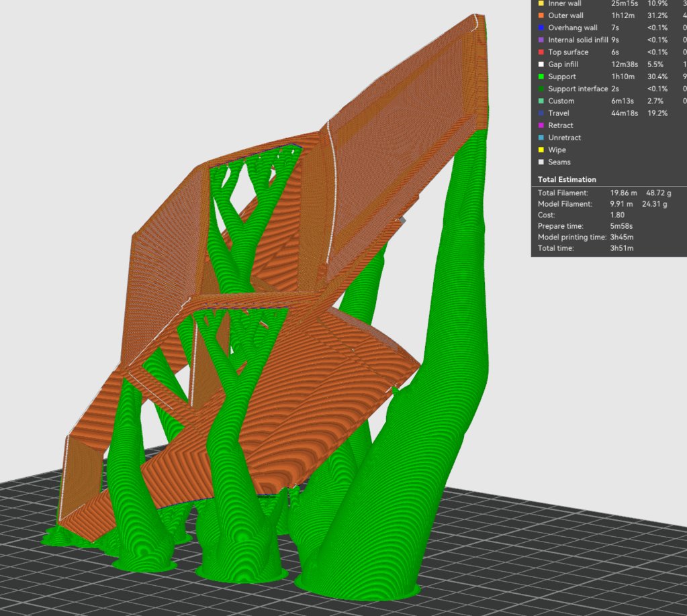Select the Overhang wall time "7s"

click(615, 28)
